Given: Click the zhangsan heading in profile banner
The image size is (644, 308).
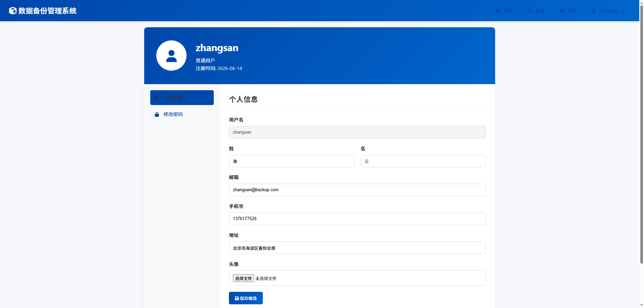Looking at the screenshot, I should click(x=217, y=48).
